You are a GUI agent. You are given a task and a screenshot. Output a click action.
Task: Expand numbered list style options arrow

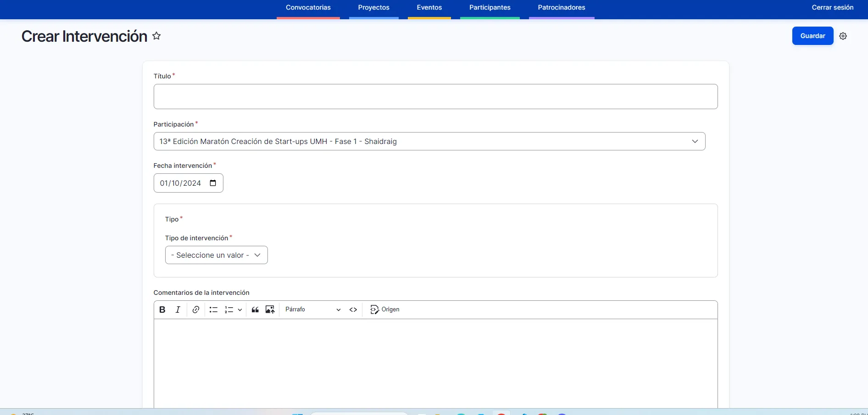click(x=240, y=310)
